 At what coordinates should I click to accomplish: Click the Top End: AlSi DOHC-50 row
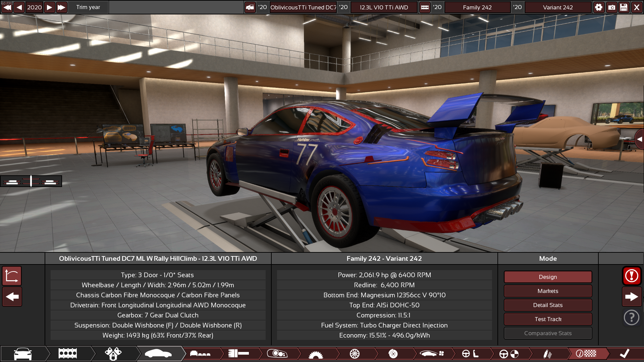coord(384,305)
